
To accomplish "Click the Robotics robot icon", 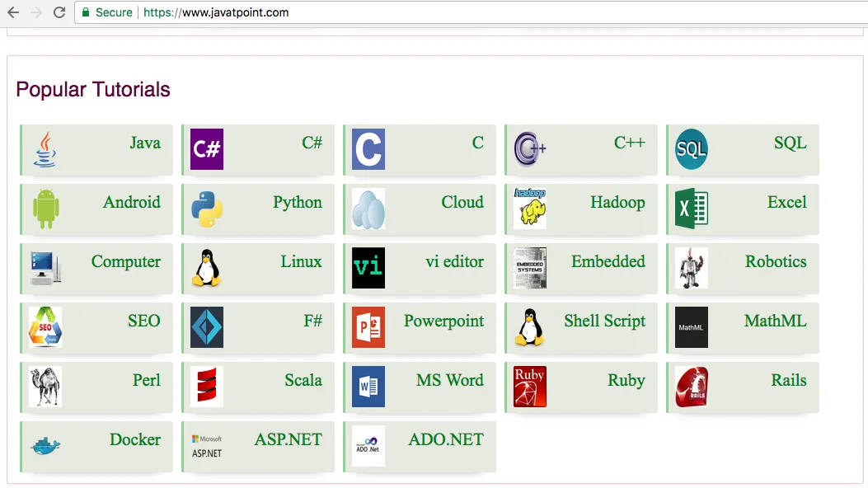I will point(692,268).
